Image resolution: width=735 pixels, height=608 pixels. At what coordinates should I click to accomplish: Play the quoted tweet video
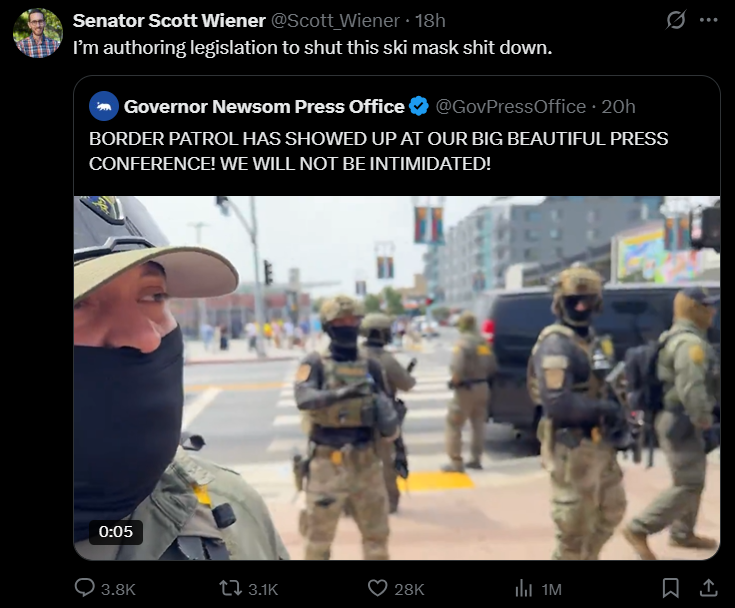[397, 378]
